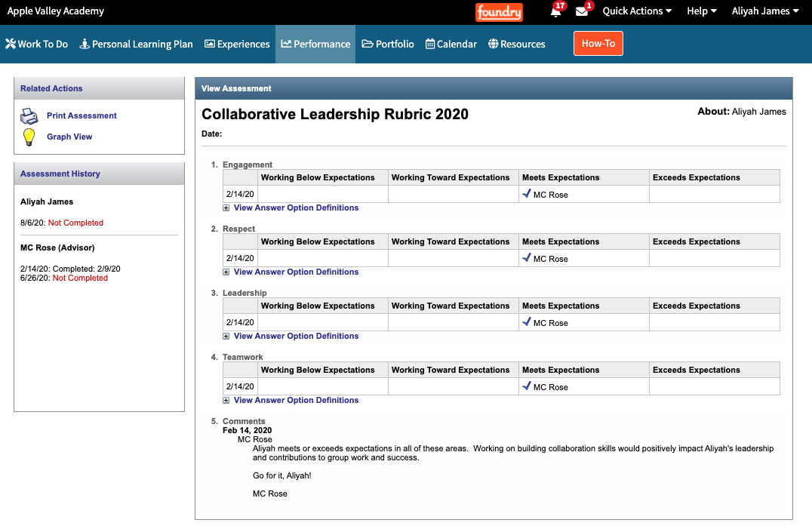The width and height of the screenshot is (812, 532).
Task: Expand Respect View Answer Option Definitions
Action: tap(296, 272)
